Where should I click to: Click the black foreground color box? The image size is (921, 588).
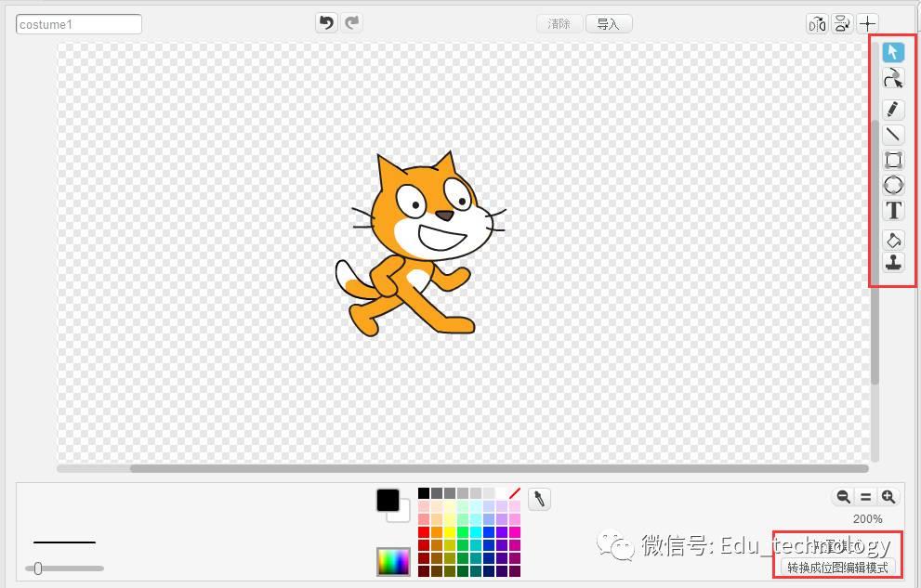point(388,501)
